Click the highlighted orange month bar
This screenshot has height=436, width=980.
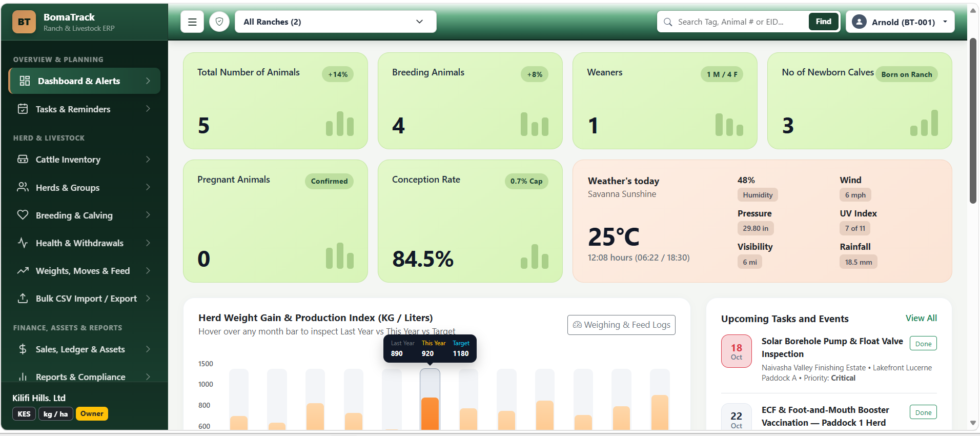(430, 413)
